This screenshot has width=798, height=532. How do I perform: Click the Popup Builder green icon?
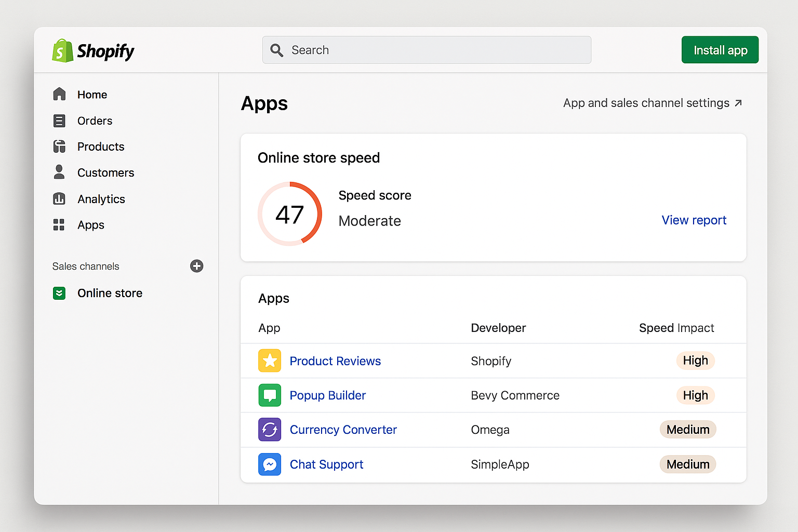[x=270, y=395]
